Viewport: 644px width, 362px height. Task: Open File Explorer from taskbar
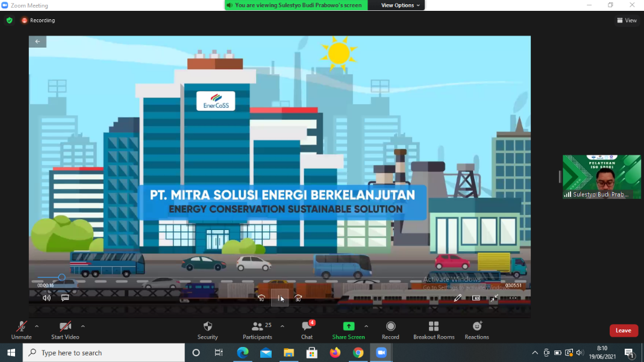pos(289,352)
